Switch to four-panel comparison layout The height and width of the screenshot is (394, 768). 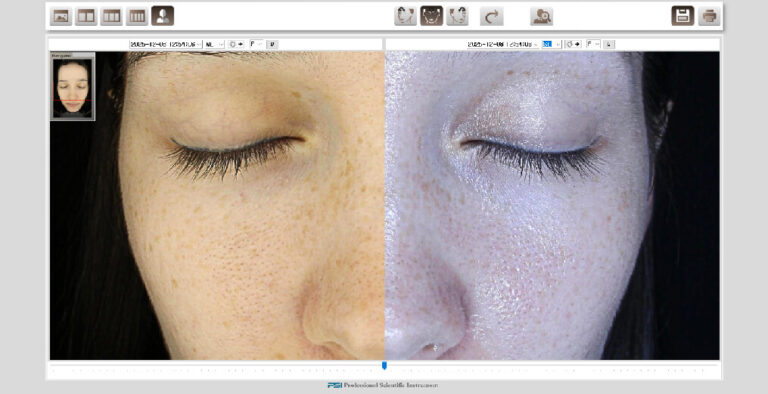tap(137, 17)
